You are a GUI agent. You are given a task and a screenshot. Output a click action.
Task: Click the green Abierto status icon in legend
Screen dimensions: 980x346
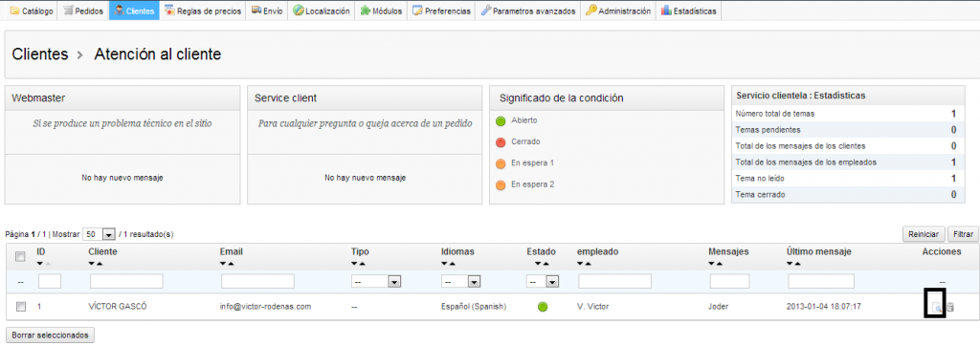coord(501,120)
